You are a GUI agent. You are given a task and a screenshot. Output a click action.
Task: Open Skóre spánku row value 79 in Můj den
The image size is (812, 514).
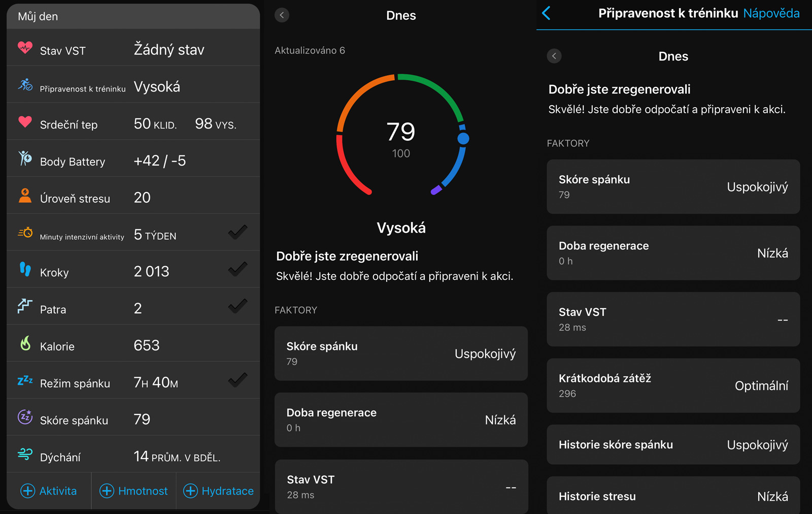pos(133,417)
